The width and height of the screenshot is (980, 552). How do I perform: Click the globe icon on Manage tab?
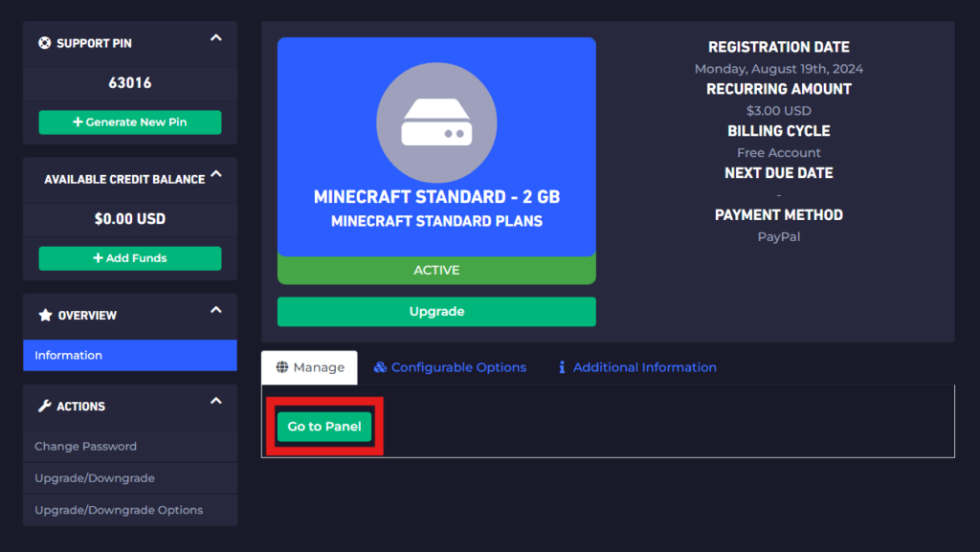[x=281, y=367]
